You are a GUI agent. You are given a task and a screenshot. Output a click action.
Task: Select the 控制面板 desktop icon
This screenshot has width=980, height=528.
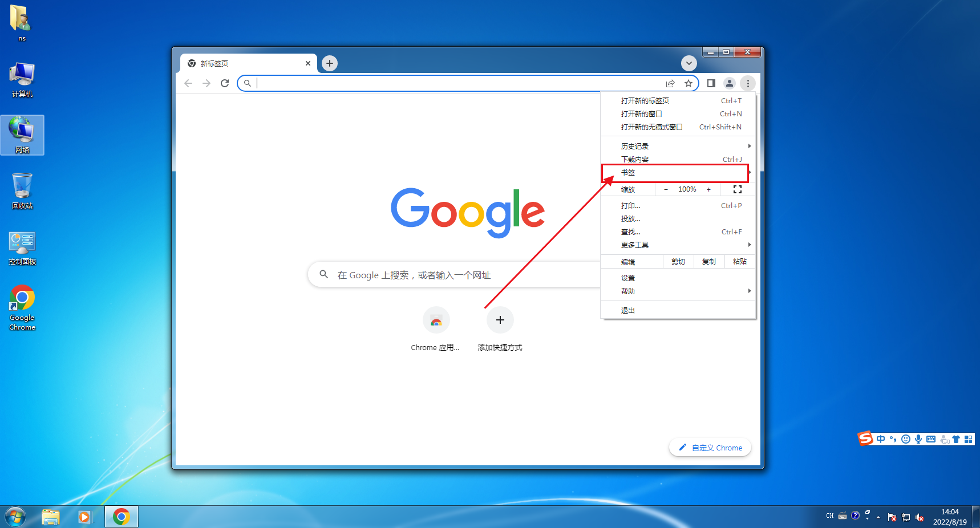click(x=22, y=249)
